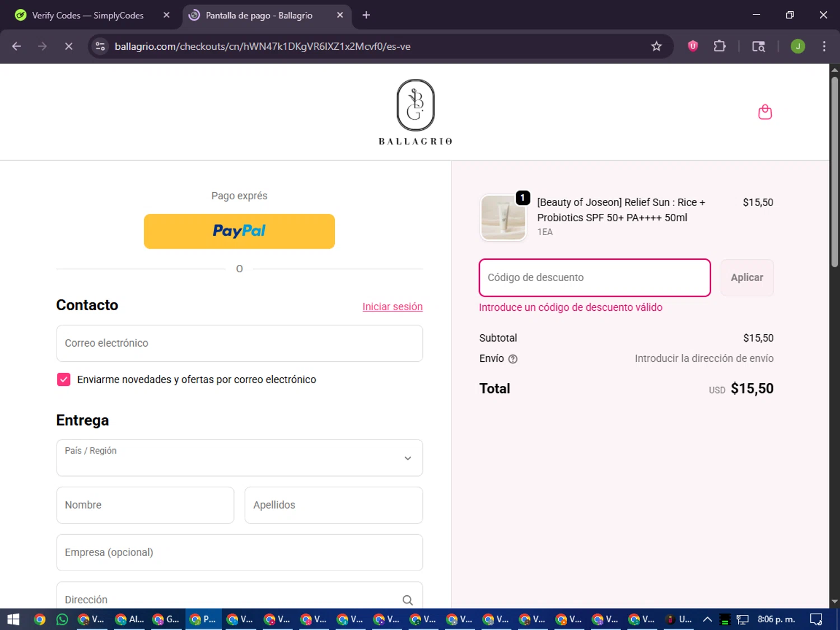Close the Verify Codes — SimplyCodes tab

click(x=166, y=15)
